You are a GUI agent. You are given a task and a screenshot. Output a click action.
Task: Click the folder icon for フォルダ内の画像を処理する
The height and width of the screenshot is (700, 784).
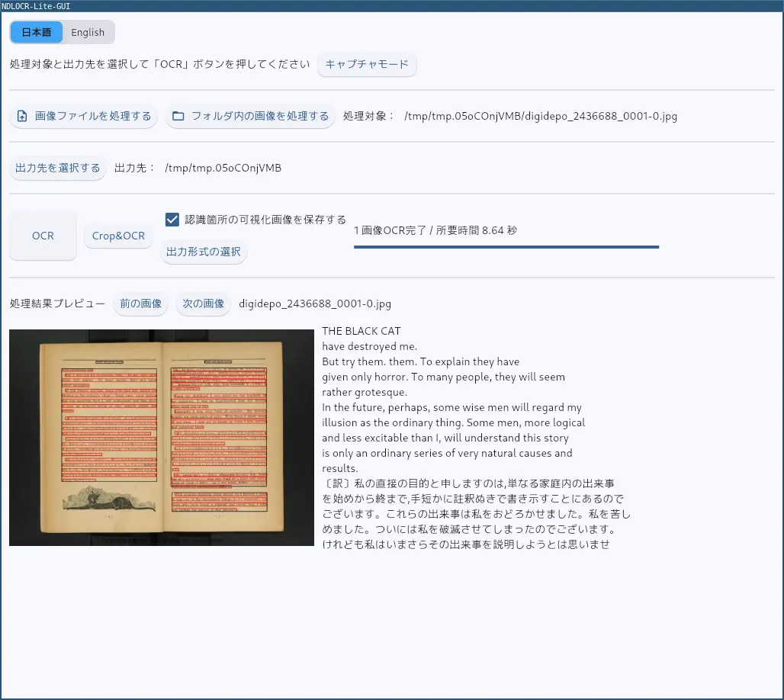[178, 117]
